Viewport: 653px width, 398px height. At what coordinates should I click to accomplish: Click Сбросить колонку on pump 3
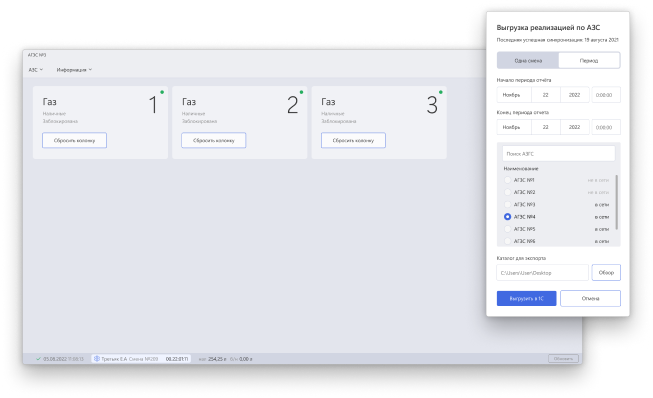point(353,140)
